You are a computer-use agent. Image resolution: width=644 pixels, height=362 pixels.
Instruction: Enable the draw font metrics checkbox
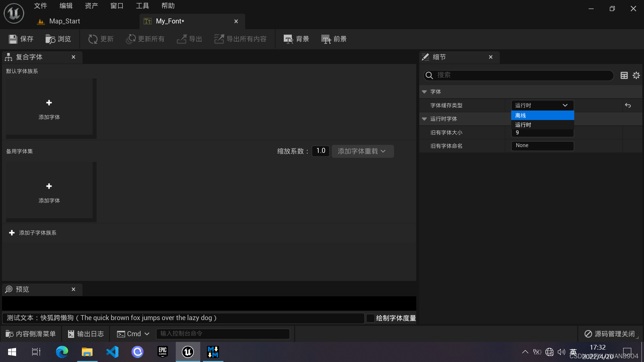pos(370,318)
